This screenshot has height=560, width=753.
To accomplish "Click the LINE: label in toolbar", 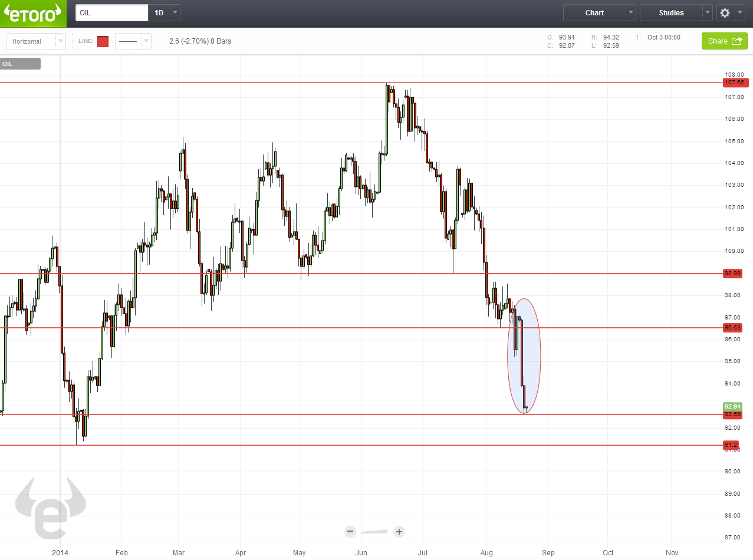I will click(86, 42).
